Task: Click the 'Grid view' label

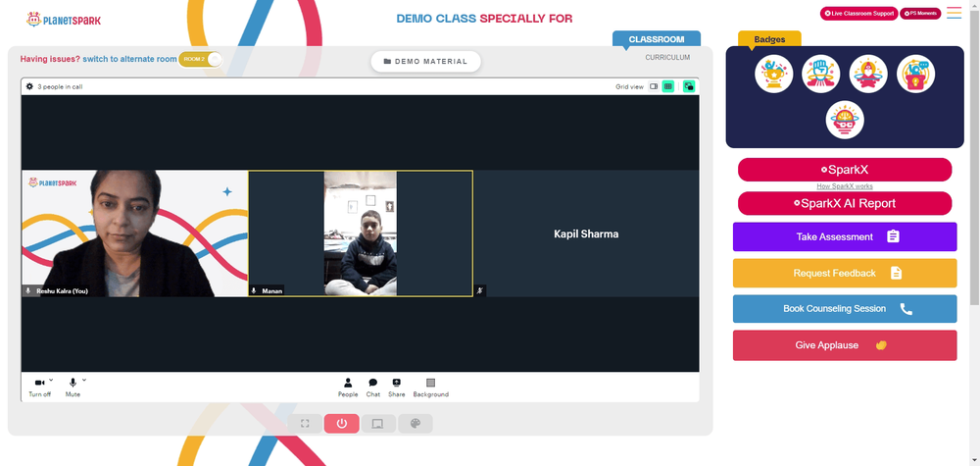Action: [629, 87]
